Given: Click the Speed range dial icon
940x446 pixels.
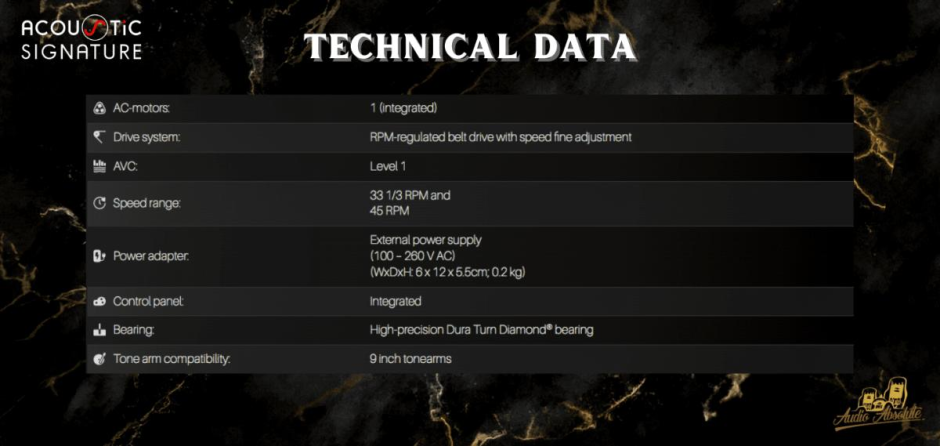Looking at the screenshot, I should [x=99, y=203].
